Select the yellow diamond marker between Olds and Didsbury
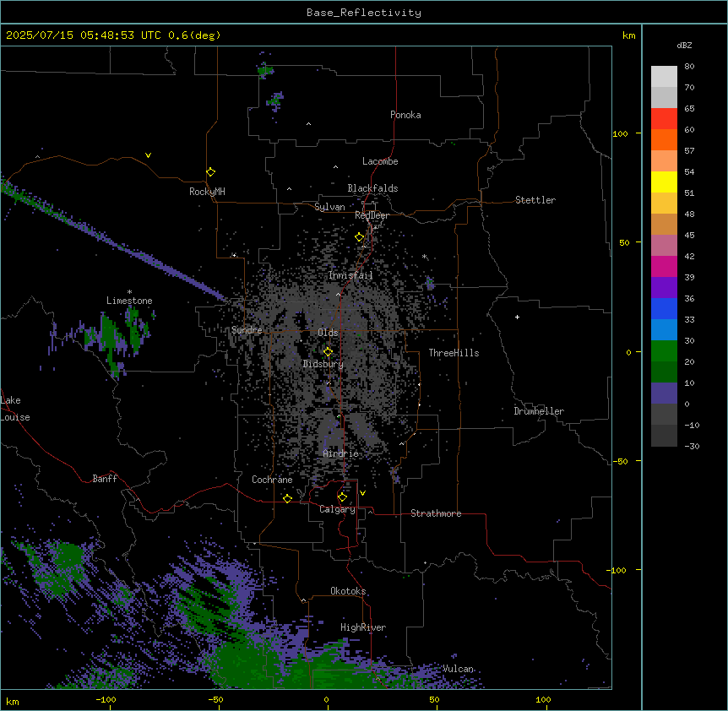Viewport: 728px width, 711px height. (328, 352)
